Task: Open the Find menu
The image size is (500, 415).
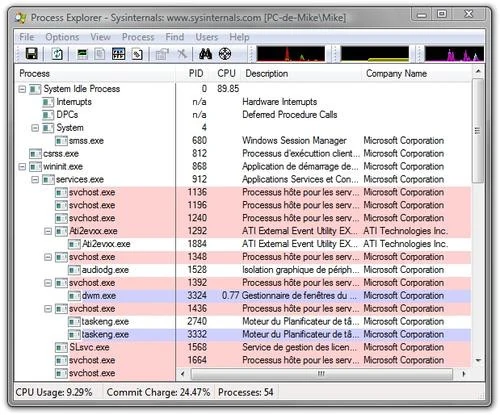Action: click(175, 37)
